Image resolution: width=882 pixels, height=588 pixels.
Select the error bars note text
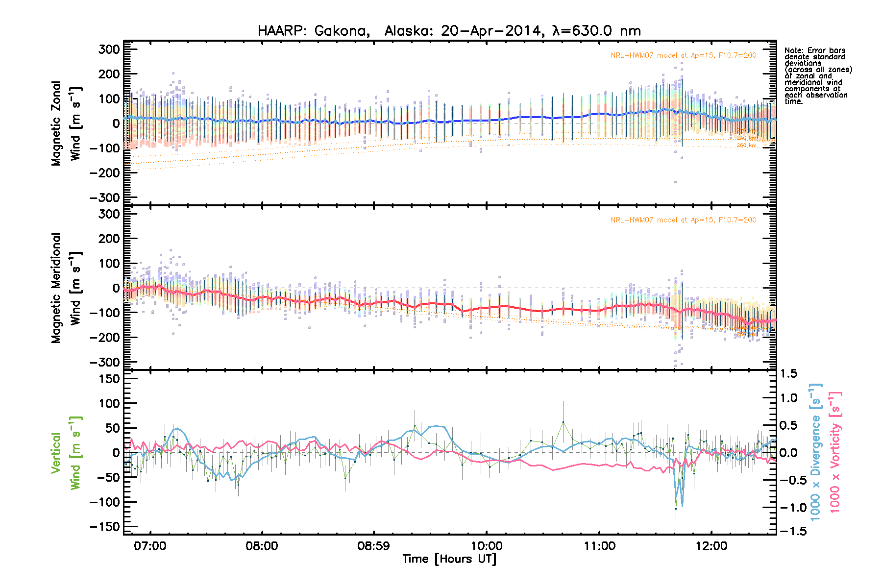(817, 76)
